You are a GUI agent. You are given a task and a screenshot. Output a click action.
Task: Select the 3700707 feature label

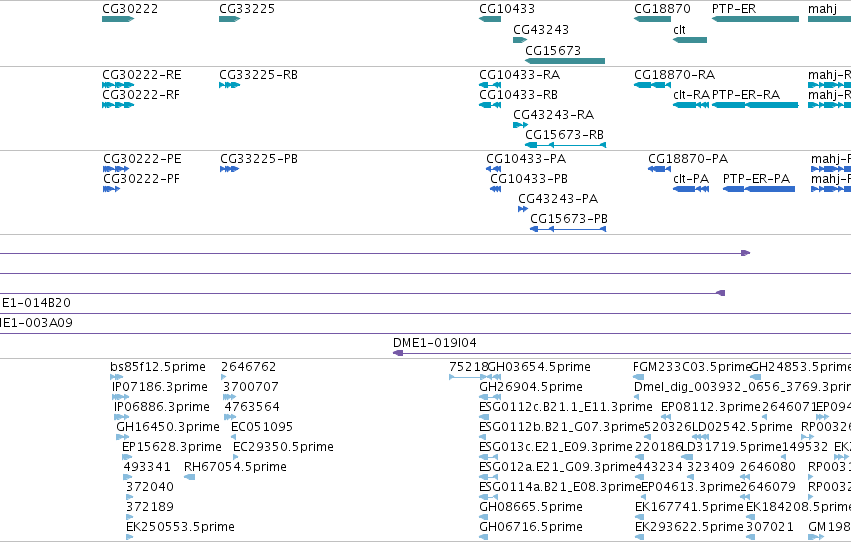point(251,387)
